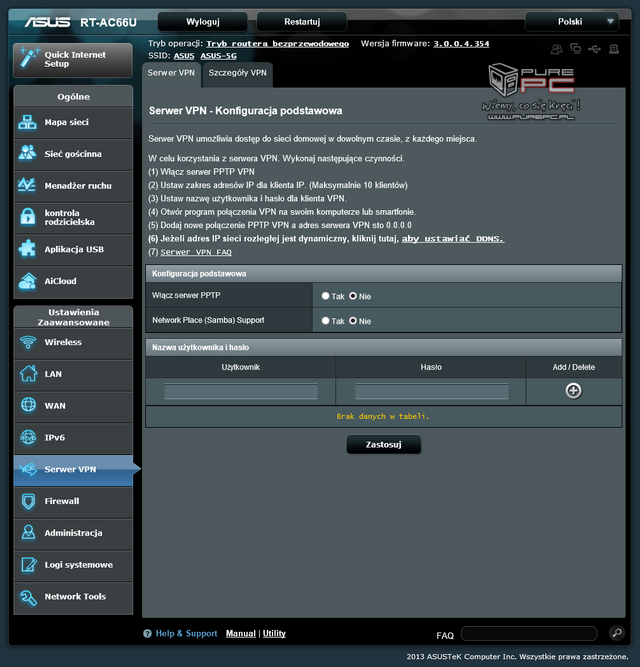Open Logi systemowe notepad icon

[28, 565]
